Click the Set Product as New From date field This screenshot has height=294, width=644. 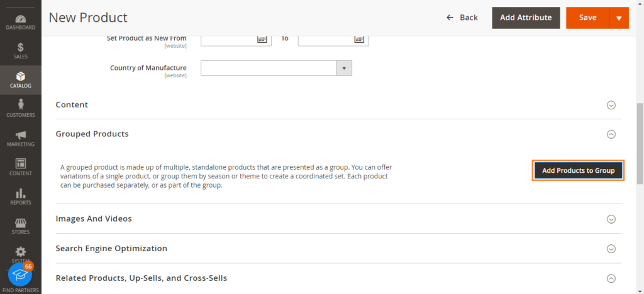[236, 40]
